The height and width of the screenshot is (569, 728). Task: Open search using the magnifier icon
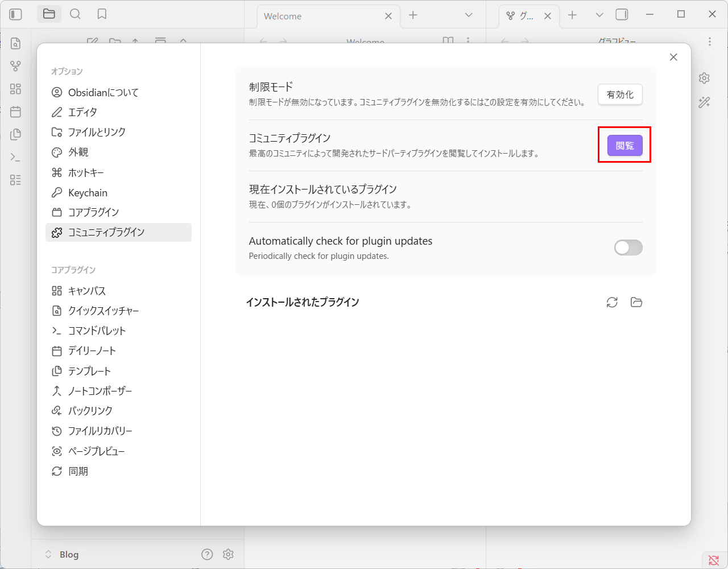pos(75,14)
